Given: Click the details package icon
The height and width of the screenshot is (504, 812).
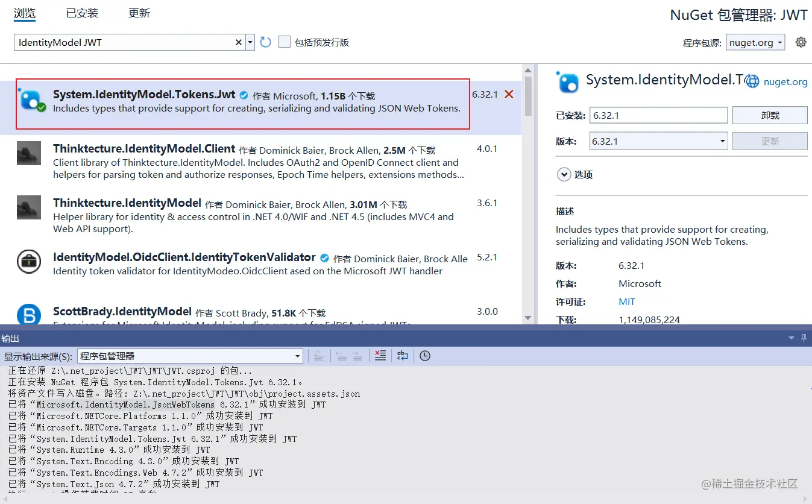Looking at the screenshot, I should click(567, 82).
